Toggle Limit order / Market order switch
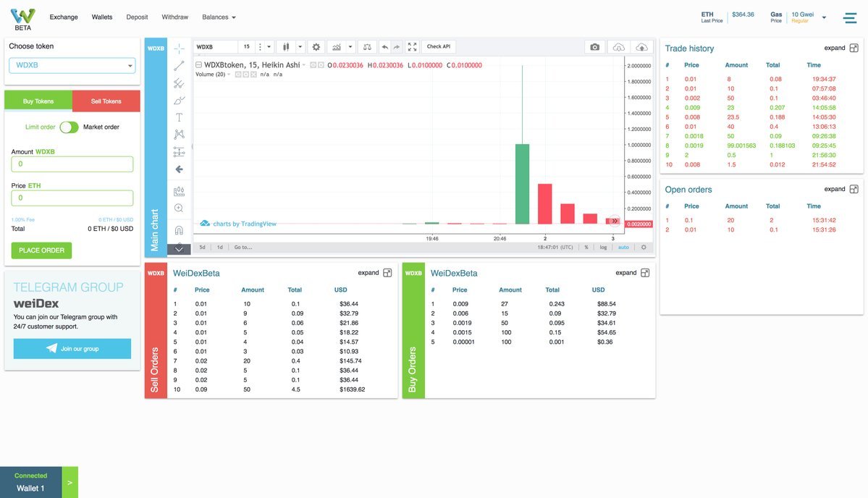Viewport: 868px width, 498px height. (69, 127)
